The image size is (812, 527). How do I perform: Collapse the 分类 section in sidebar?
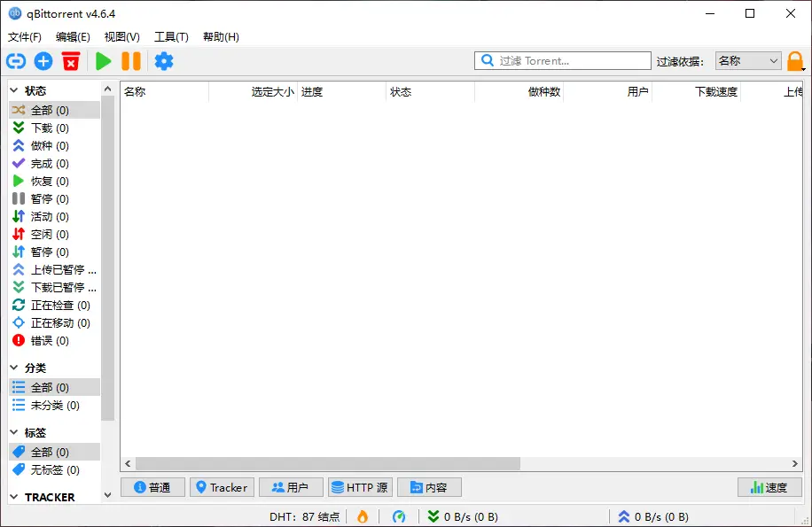tap(14, 368)
